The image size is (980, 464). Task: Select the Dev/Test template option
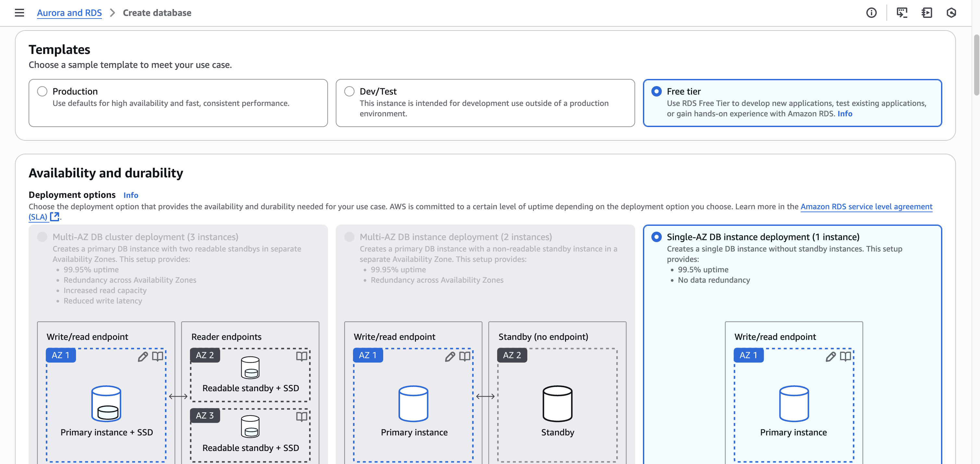(x=349, y=91)
